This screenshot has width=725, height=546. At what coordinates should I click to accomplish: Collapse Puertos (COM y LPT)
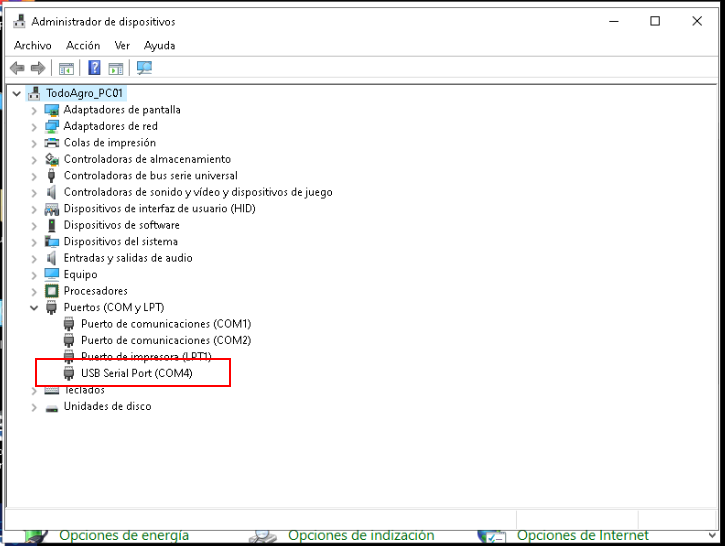coord(34,308)
